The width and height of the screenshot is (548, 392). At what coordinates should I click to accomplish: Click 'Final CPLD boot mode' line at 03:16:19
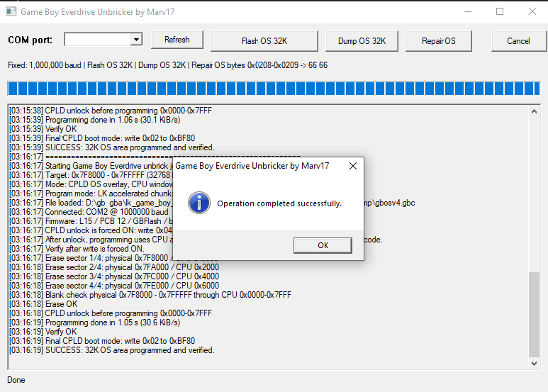click(x=102, y=341)
